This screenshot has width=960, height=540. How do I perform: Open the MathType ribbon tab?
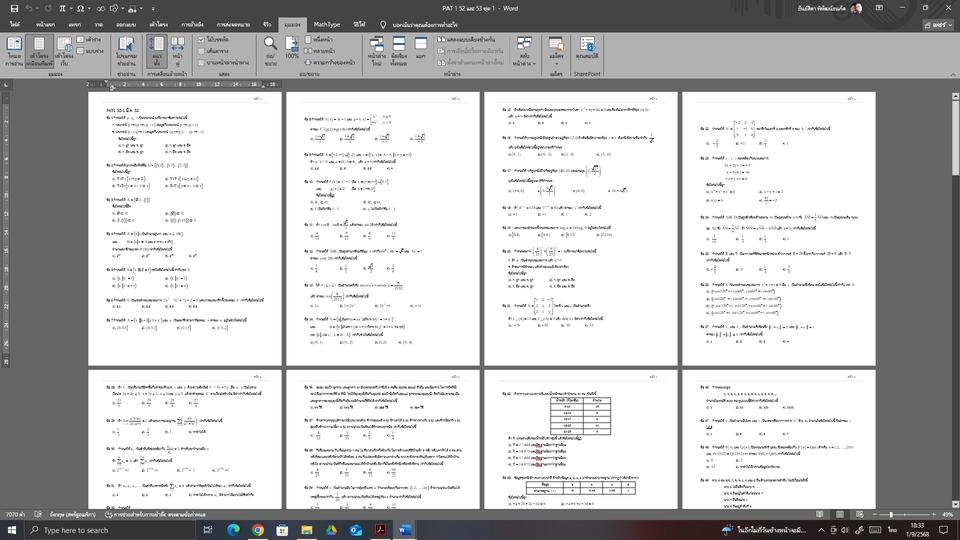(326, 22)
